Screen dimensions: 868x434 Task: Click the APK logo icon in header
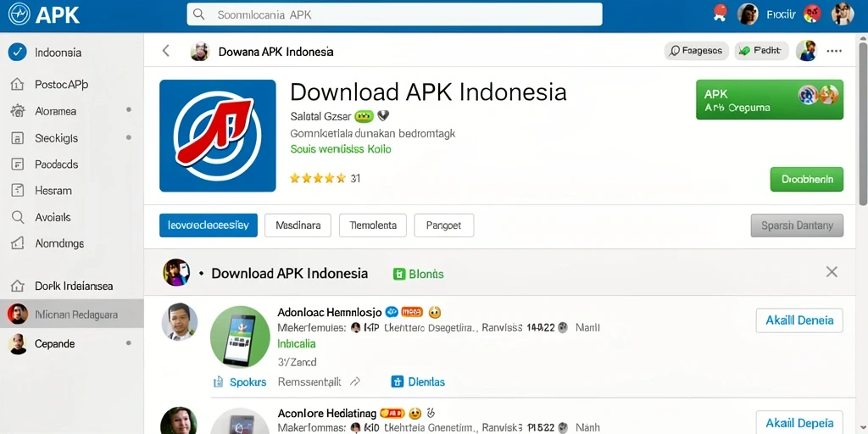tap(19, 14)
